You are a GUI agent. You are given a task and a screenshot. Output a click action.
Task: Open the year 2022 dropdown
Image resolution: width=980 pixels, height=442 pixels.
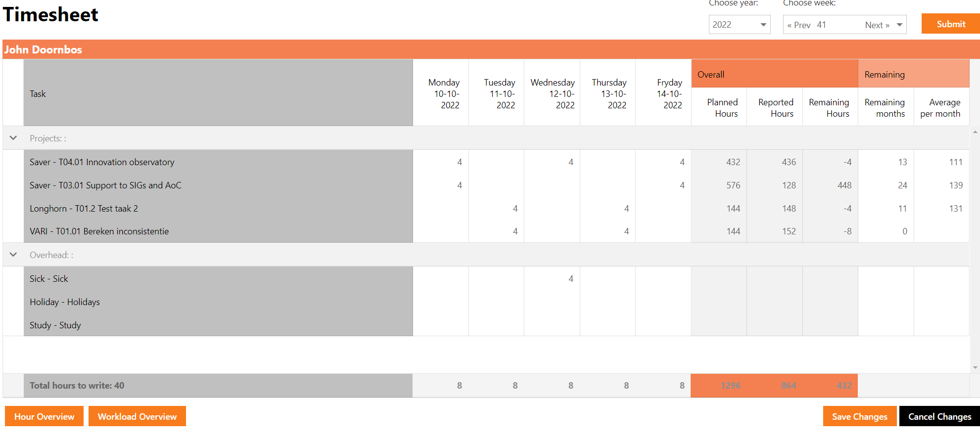click(x=740, y=25)
